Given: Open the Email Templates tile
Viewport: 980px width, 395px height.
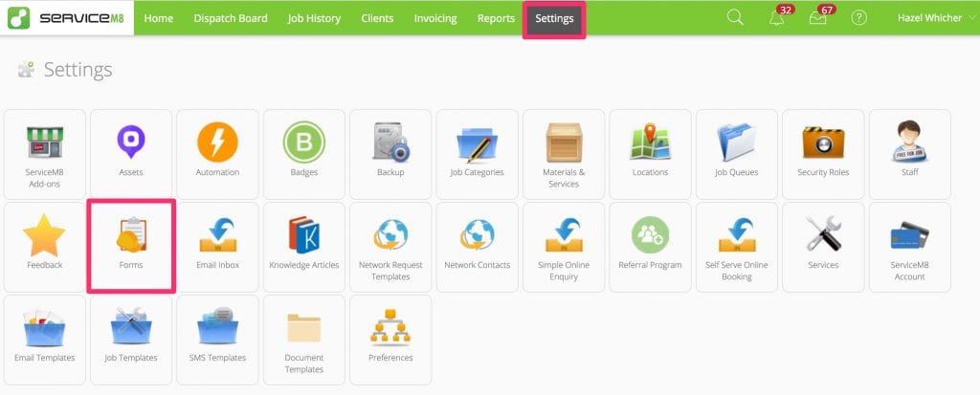Looking at the screenshot, I should (44, 340).
